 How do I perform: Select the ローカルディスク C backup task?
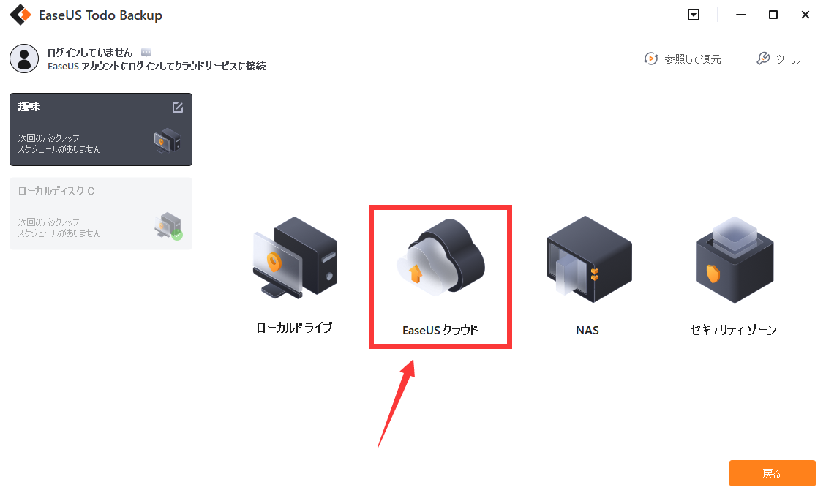click(101, 214)
